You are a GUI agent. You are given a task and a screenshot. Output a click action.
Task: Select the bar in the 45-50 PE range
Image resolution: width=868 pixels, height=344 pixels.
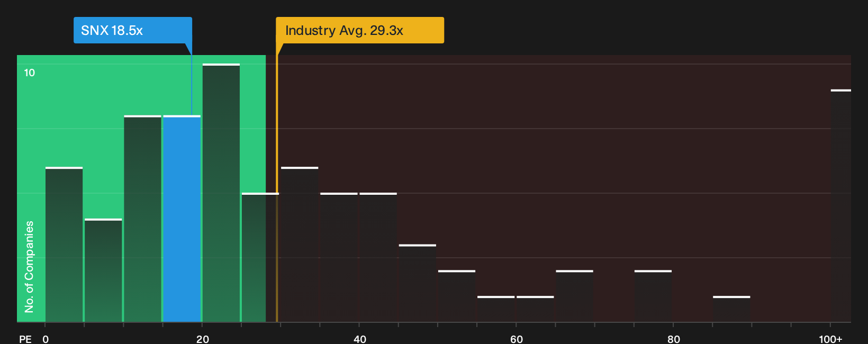coord(418,283)
